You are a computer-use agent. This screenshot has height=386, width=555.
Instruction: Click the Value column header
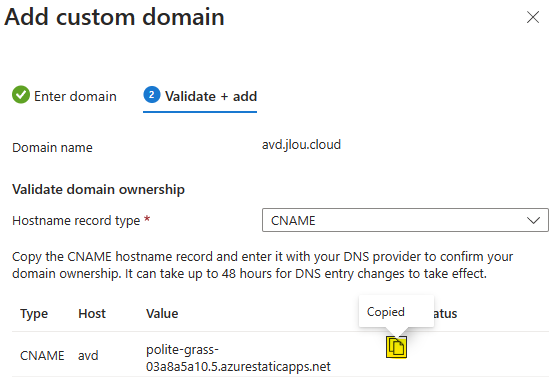click(162, 313)
